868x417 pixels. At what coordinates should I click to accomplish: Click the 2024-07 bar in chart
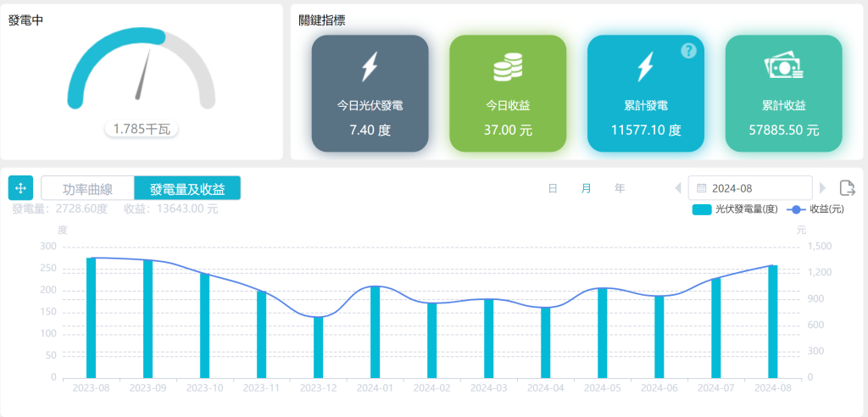716,328
